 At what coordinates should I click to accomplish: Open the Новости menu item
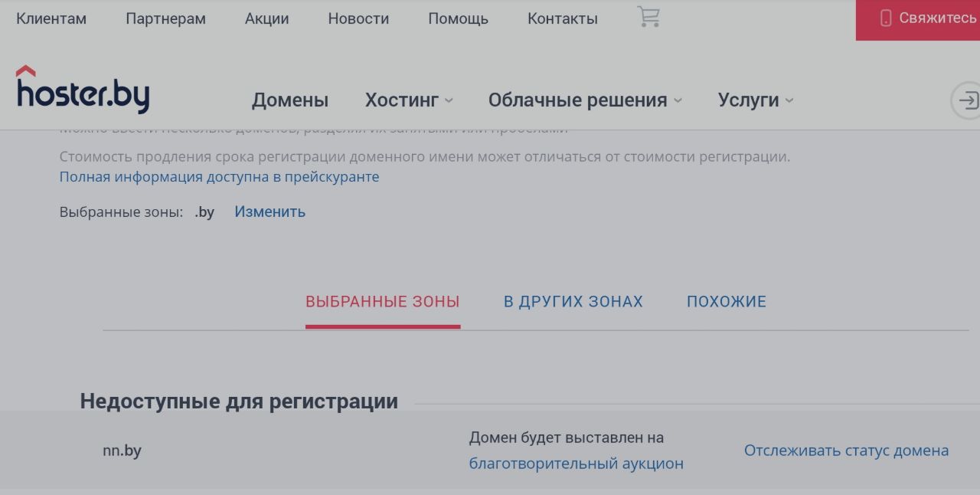click(x=358, y=18)
